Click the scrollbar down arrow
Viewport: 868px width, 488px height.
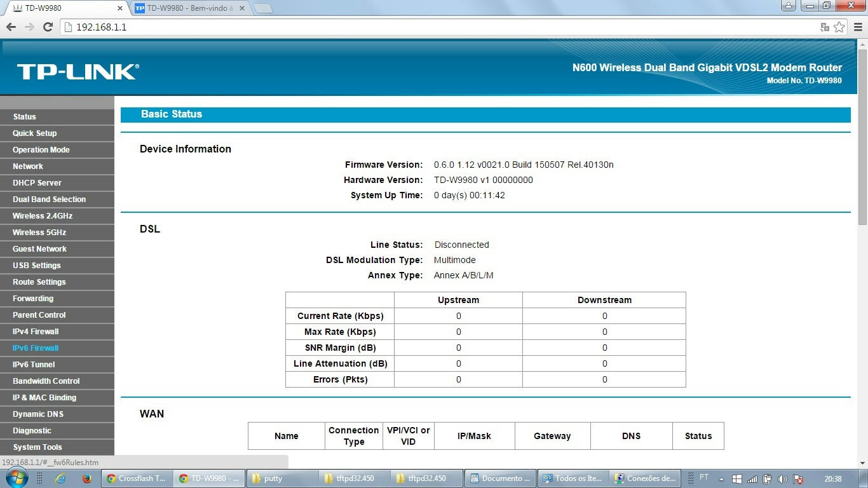pyautogui.click(x=862, y=463)
